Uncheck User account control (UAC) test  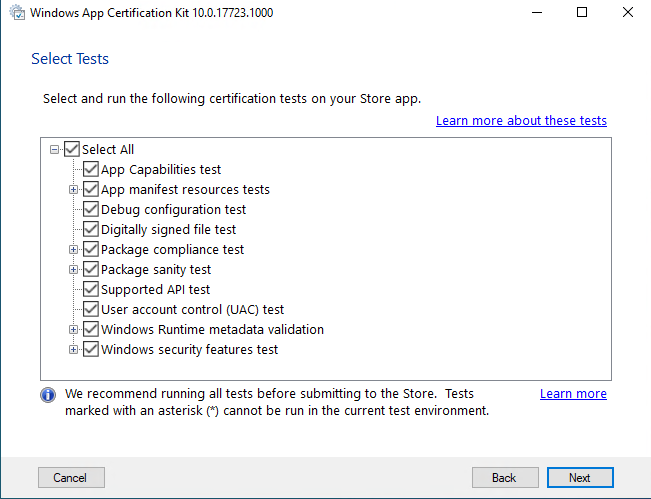click(x=91, y=309)
